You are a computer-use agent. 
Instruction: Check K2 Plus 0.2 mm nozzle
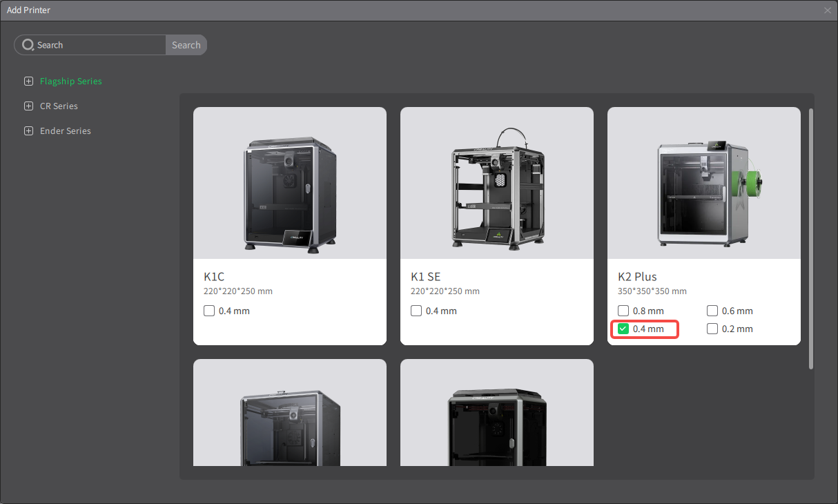click(x=712, y=329)
